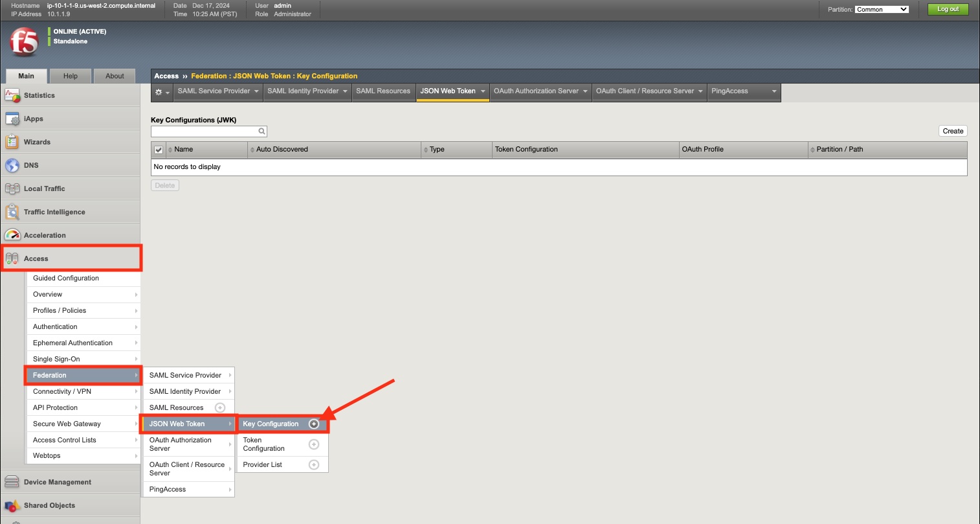980x524 pixels.
Task: Open the Wizards clipboard icon
Action: [12, 142]
